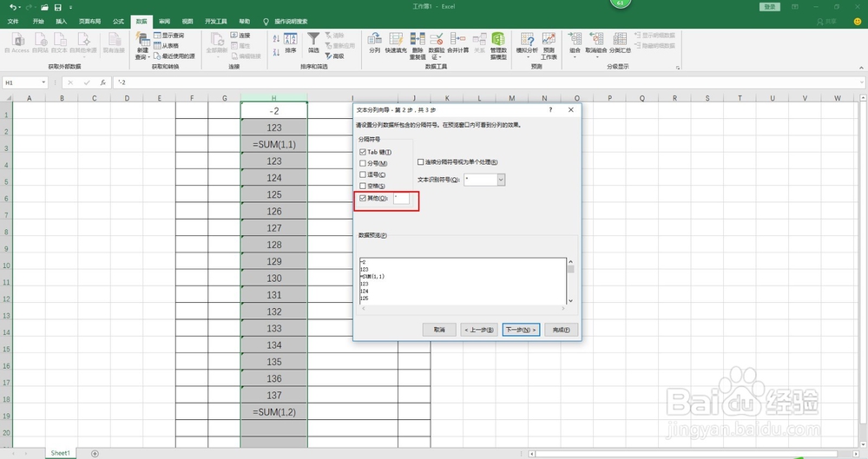This screenshot has width=868, height=459.
Task: Click the 完成 (Finish) button
Action: click(561, 330)
